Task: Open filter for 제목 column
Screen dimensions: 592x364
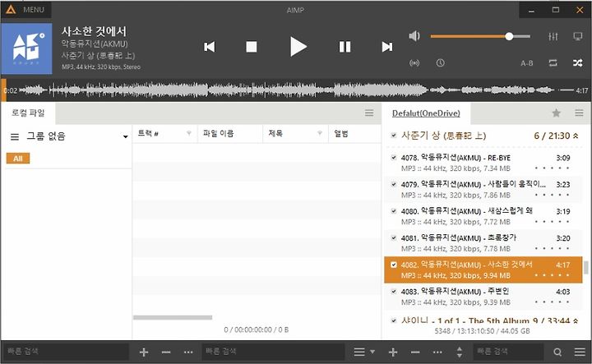Action: tap(320, 133)
